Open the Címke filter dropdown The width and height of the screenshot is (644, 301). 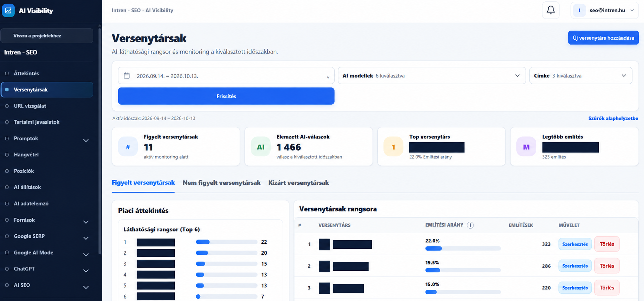tap(581, 76)
